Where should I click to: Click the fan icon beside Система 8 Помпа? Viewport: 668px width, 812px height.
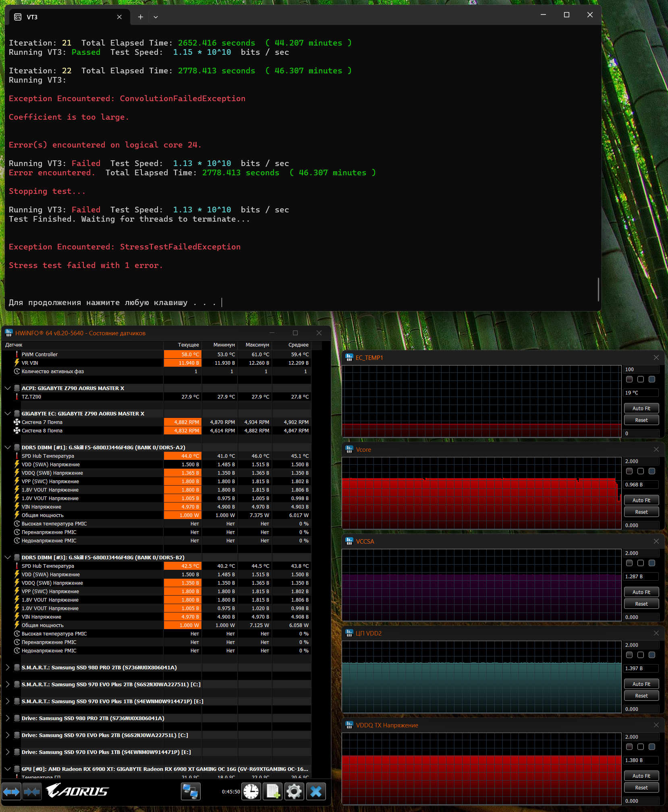tap(17, 431)
